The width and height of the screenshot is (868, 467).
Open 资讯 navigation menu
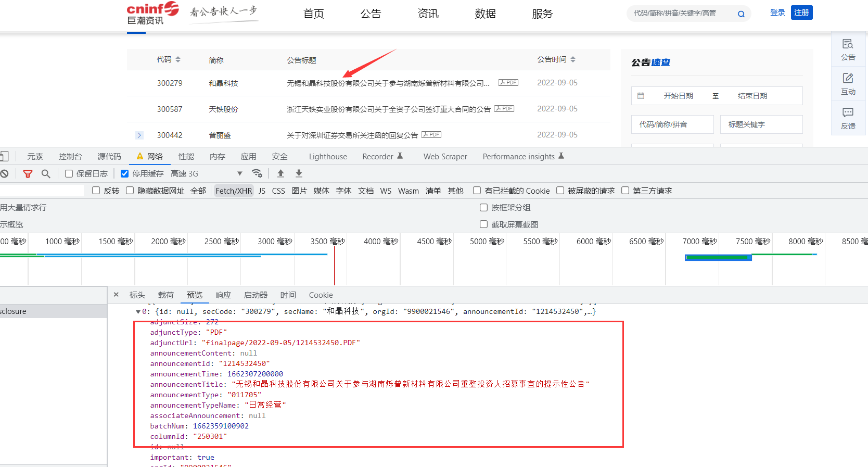[428, 14]
